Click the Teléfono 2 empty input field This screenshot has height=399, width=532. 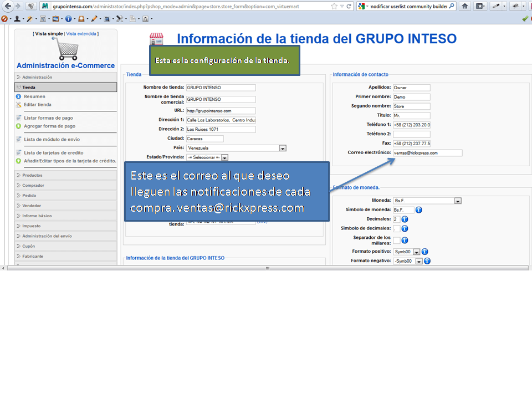click(x=412, y=134)
